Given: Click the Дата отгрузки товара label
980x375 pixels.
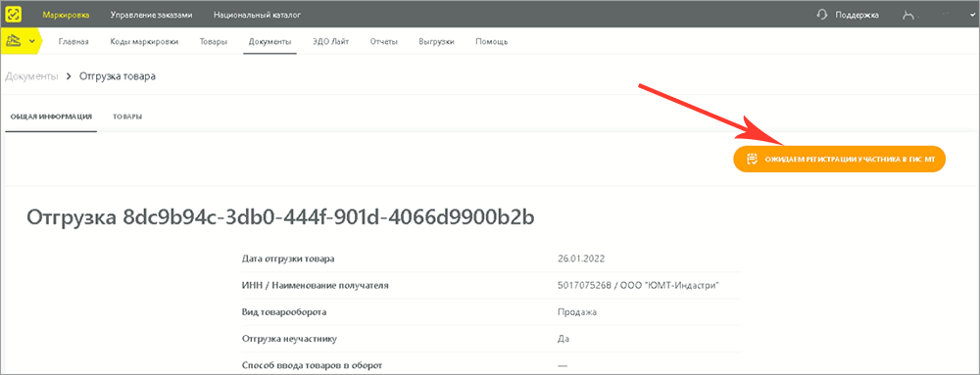Looking at the screenshot, I should pos(288,258).
